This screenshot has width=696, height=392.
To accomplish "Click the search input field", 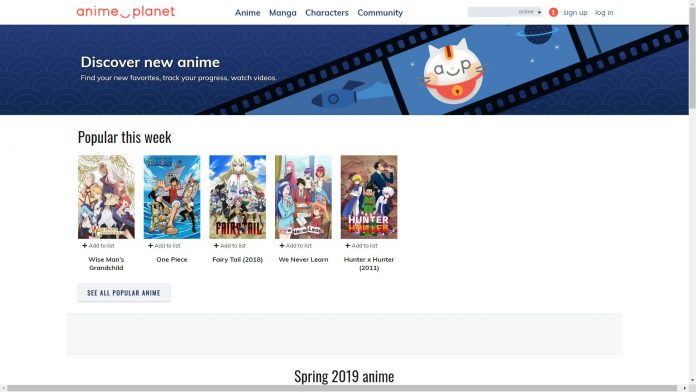I will [x=492, y=12].
